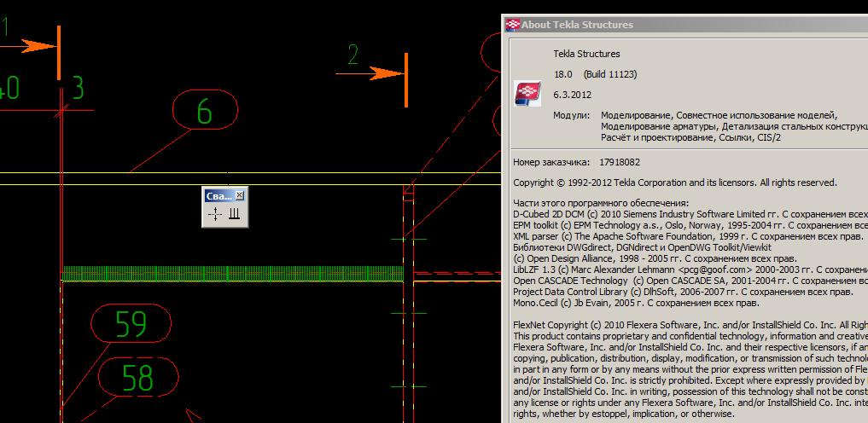Click the Tekla Structures logo in the About dialog
The width and height of the screenshot is (868, 423).
coord(527,94)
